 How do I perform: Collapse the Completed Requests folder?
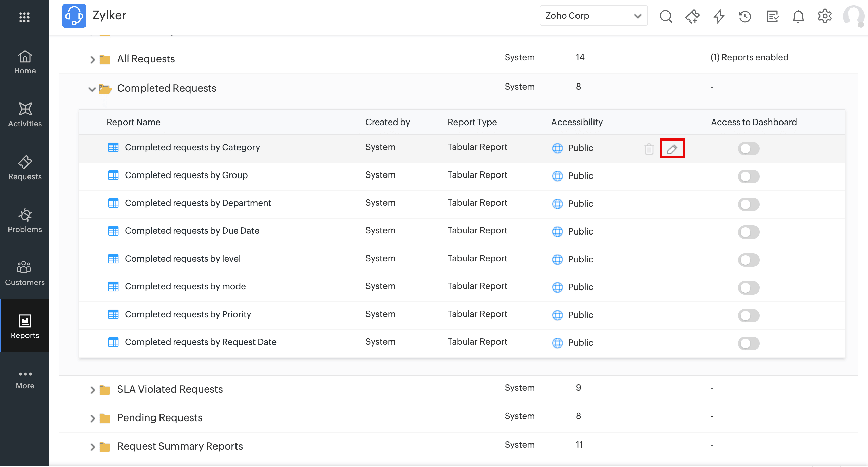92,89
